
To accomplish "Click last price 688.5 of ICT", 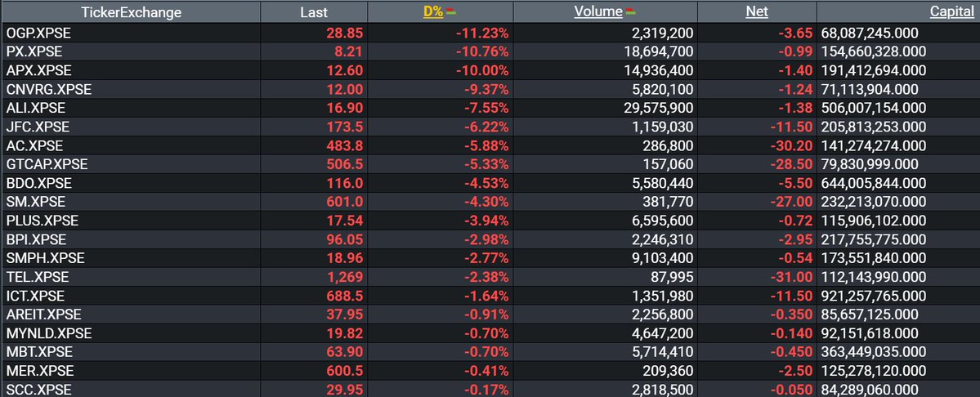I will coord(344,295).
